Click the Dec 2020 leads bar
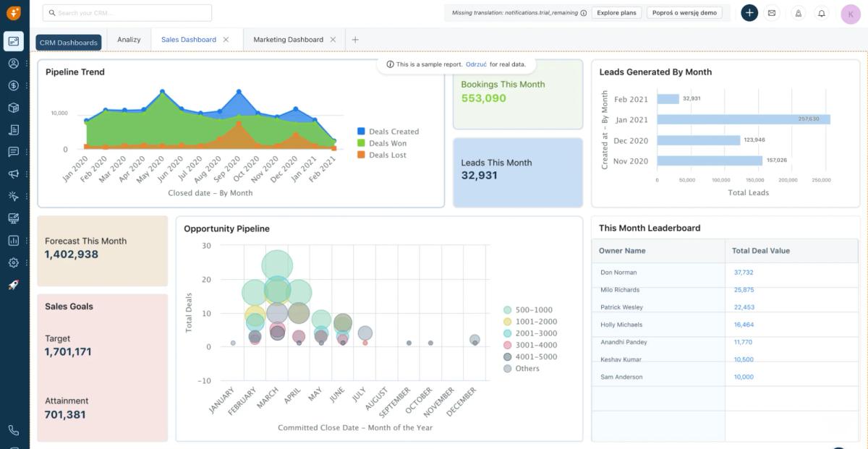Image resolution: width=868 pixels, height=449 pixels. [x=698, y=140]
